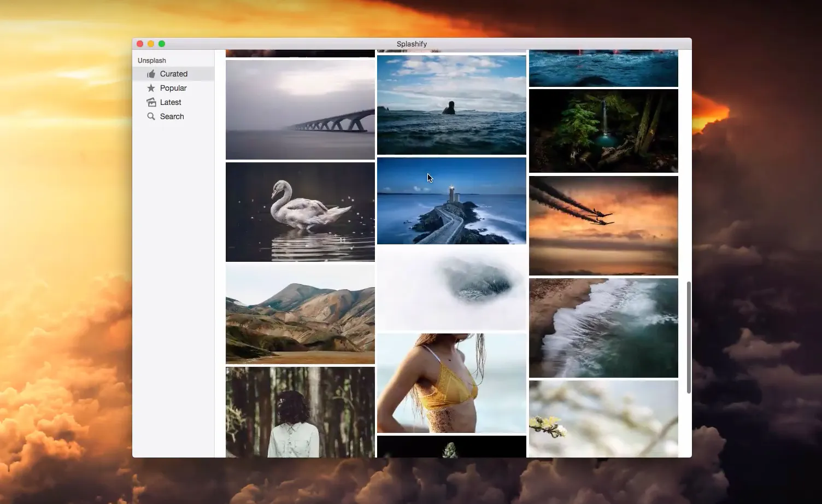Select the yellow bikini photo

click(451, 383)
